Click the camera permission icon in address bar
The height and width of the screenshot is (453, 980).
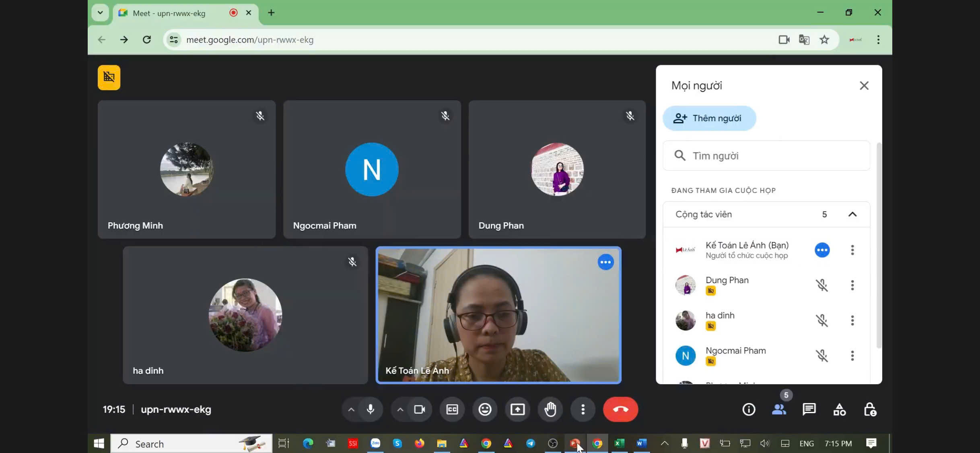[784, 39]
